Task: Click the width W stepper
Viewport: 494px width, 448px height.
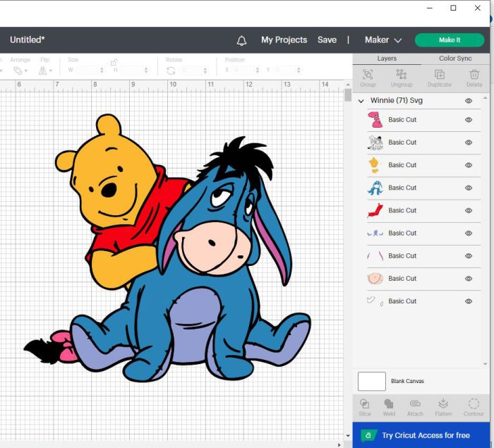Action: tap(102, 70)
